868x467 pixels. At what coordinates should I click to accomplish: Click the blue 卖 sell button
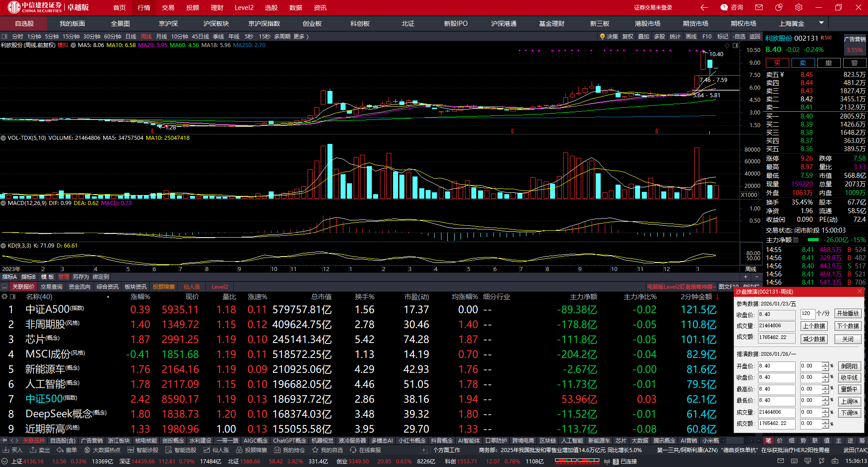pos(803,63)
